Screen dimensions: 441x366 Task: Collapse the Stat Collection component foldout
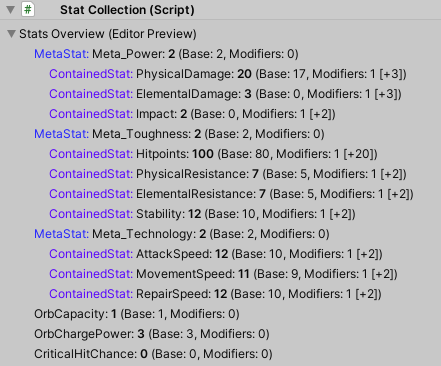click(x=11, y=10)
